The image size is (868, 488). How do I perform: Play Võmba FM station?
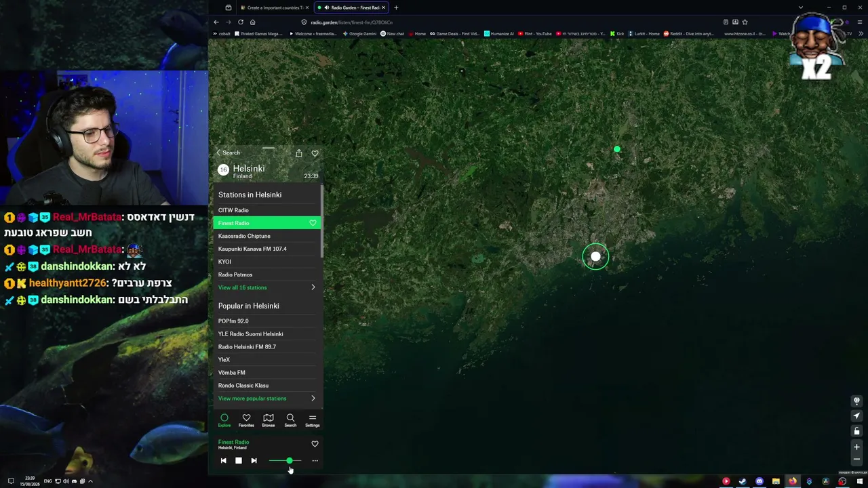click(267, 372)
